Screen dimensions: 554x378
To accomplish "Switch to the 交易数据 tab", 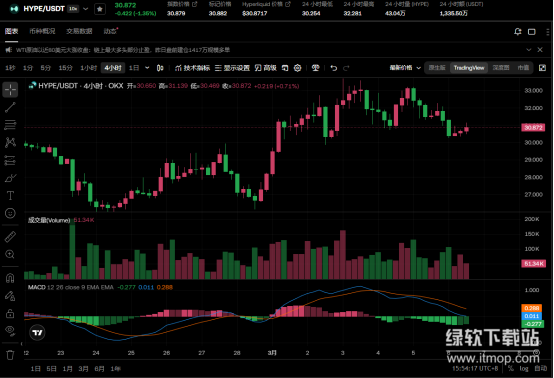I will point(79,31).
